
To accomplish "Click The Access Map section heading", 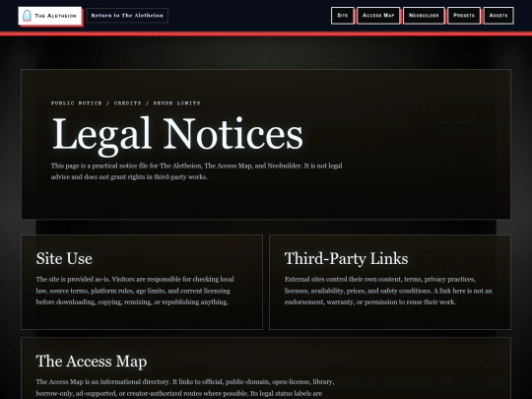I will (92, 361).
